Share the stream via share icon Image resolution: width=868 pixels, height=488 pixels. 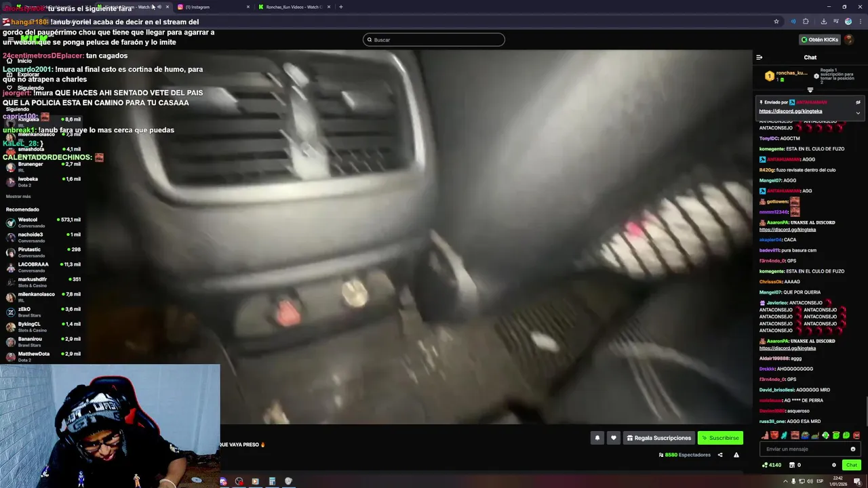tap(720, 455)
